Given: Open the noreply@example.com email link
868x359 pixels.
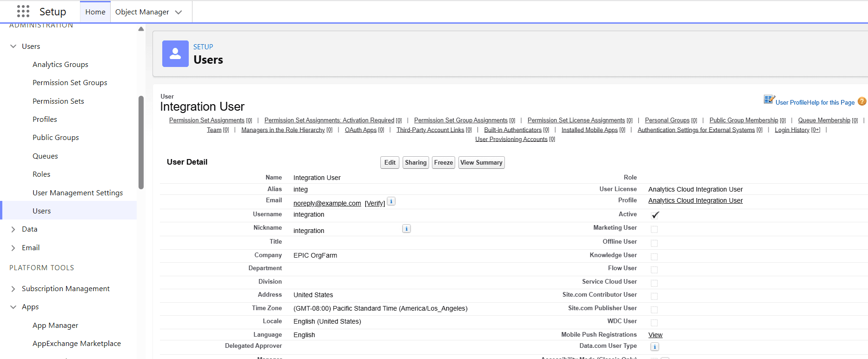Looking at the screenshot, I should pos(327,203).
